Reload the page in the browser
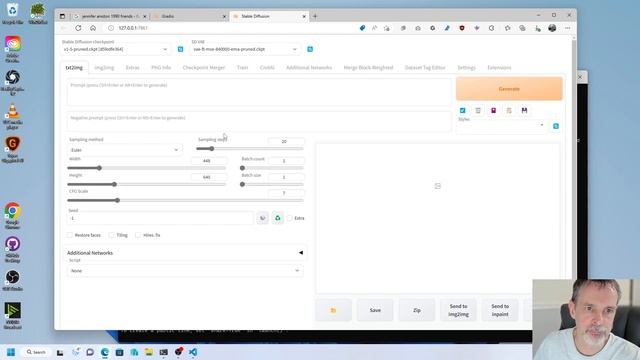The height and width of the screenshot is (360, 640). click(78, 28)
